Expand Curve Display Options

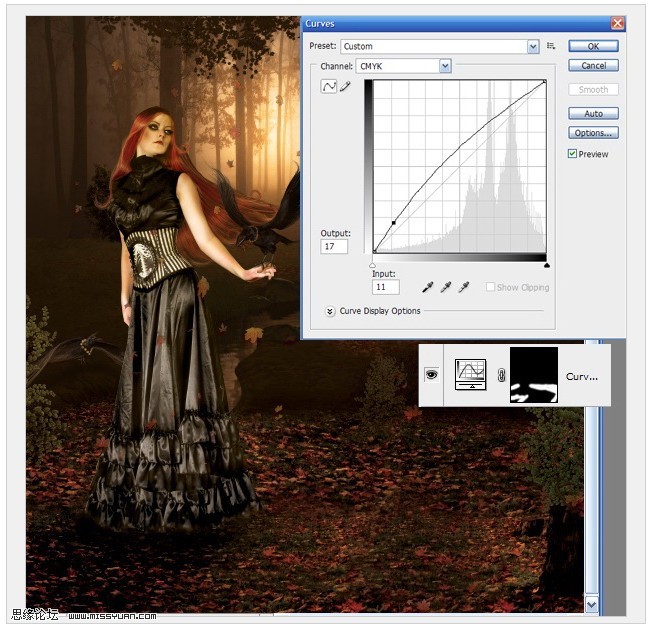click(x=330, y=311)
